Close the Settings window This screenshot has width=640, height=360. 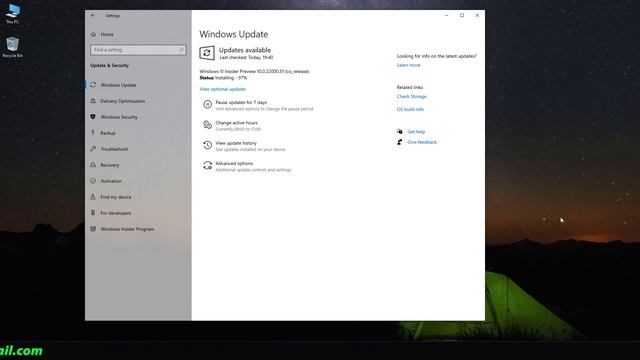pos(477,16)
